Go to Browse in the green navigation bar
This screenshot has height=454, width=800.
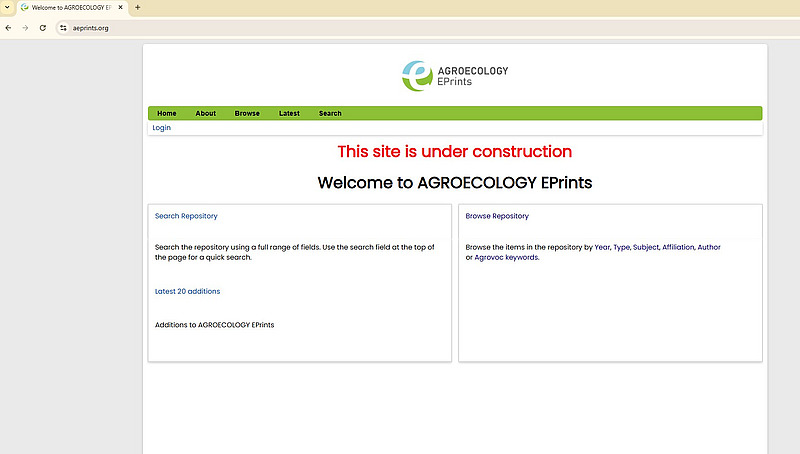click(x=247, y=113)
